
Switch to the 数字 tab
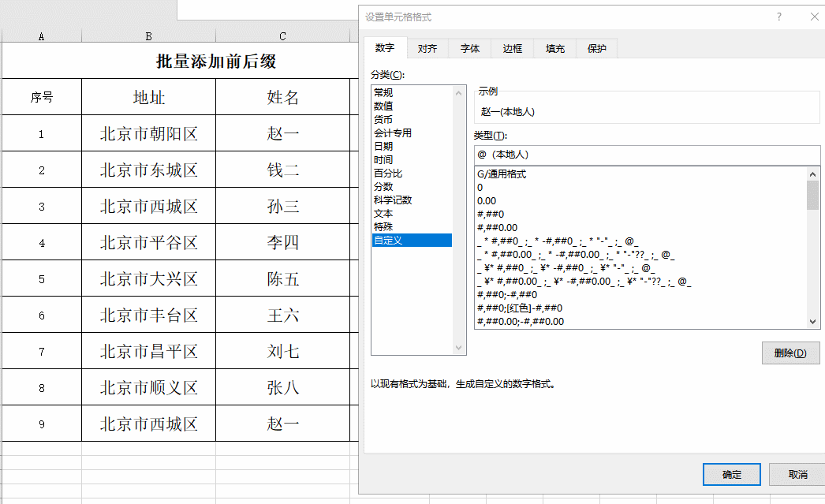(x=385, y=48)
